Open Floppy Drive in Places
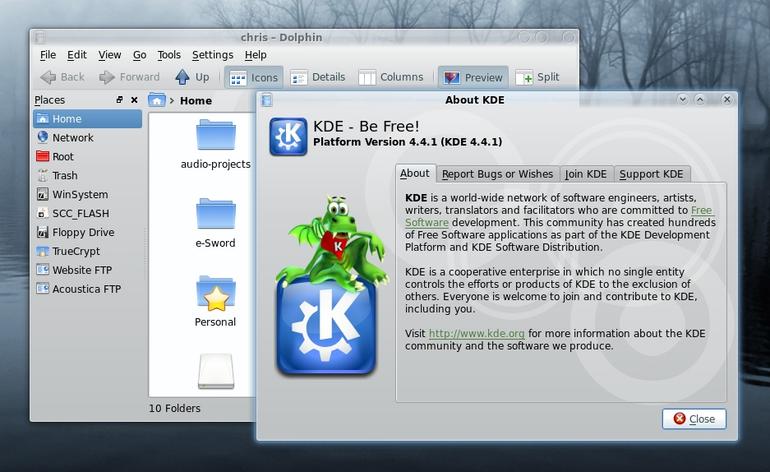Viewport: 770px width, 472px height. click(x=87, y=232)
